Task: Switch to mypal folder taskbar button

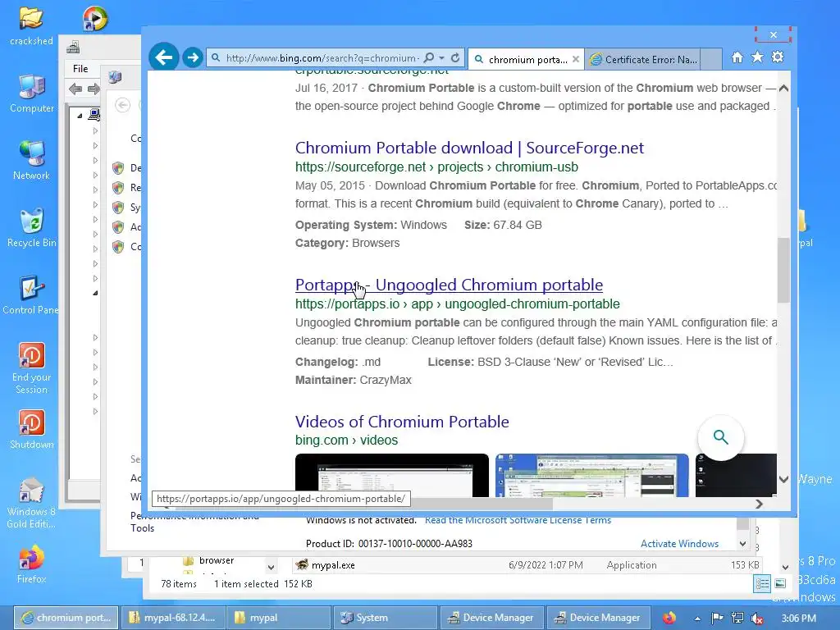Action: click(279, 618)
